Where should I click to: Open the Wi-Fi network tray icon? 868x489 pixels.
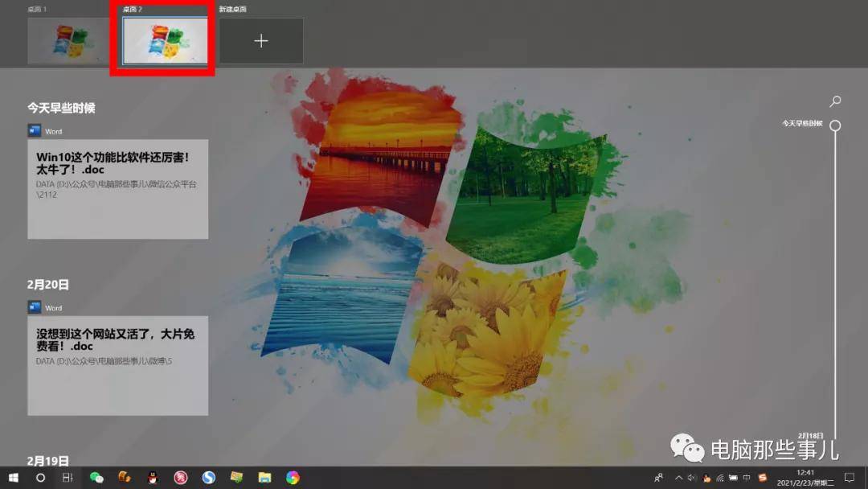[719, 478]
